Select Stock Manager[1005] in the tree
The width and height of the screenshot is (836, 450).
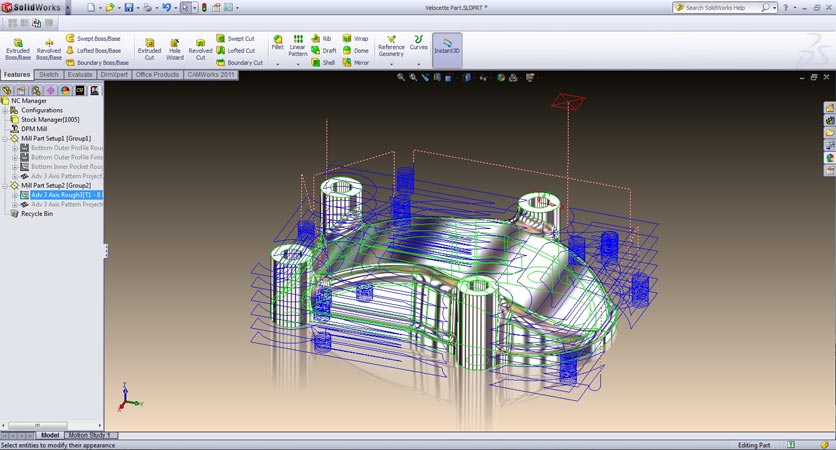[50, 119]
